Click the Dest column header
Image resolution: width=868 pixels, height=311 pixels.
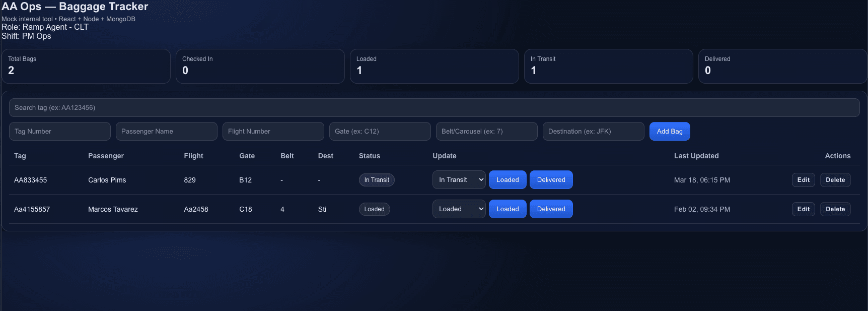coord(326,156)
